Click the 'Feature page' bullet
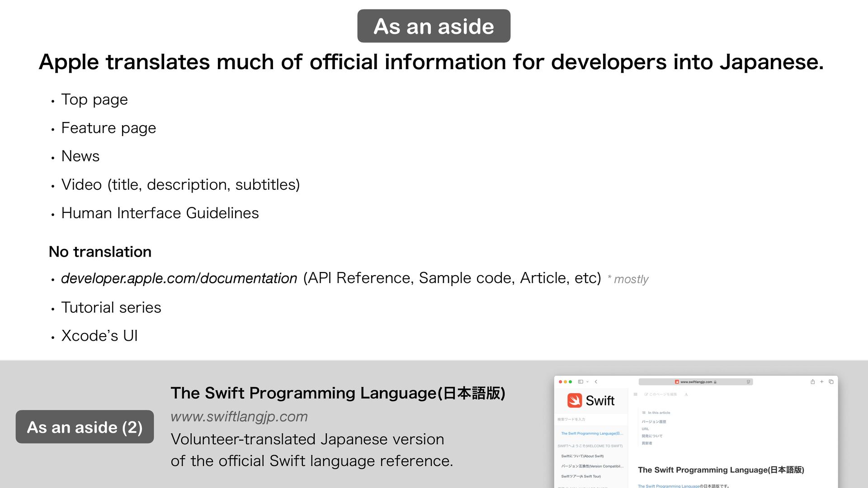This screenshot has width=868, height=488. [108, 128]
